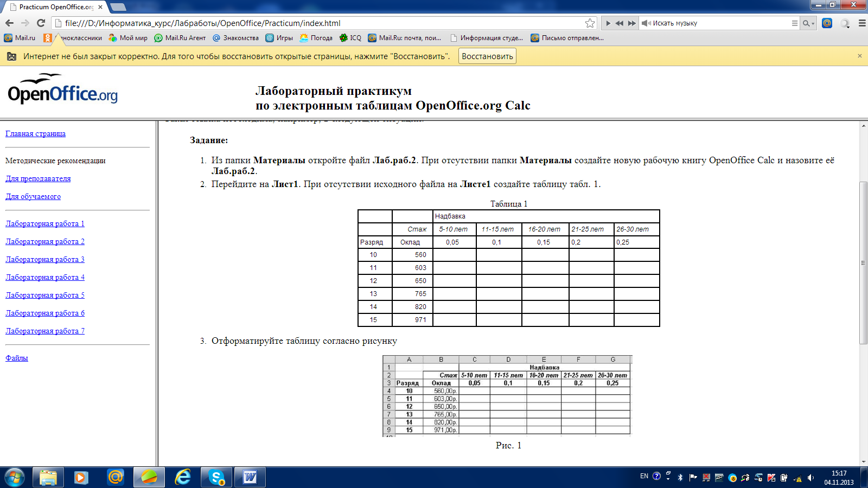Screen dimensions: 868x488
Task: Open the Мой мир bookmark
Action: 128,38
